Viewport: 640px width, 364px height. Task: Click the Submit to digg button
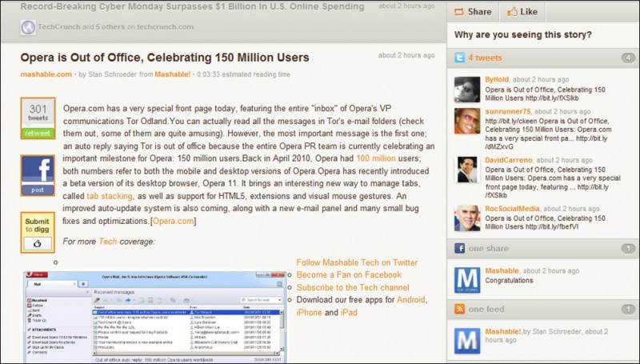(x=38, y=232)
